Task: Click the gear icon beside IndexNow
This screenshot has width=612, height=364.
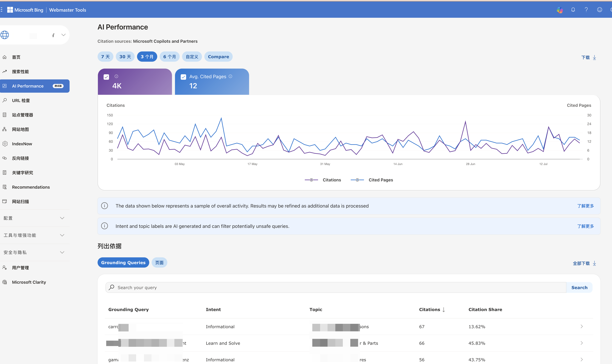Action: pyautogui.click(x=5, y=144)
